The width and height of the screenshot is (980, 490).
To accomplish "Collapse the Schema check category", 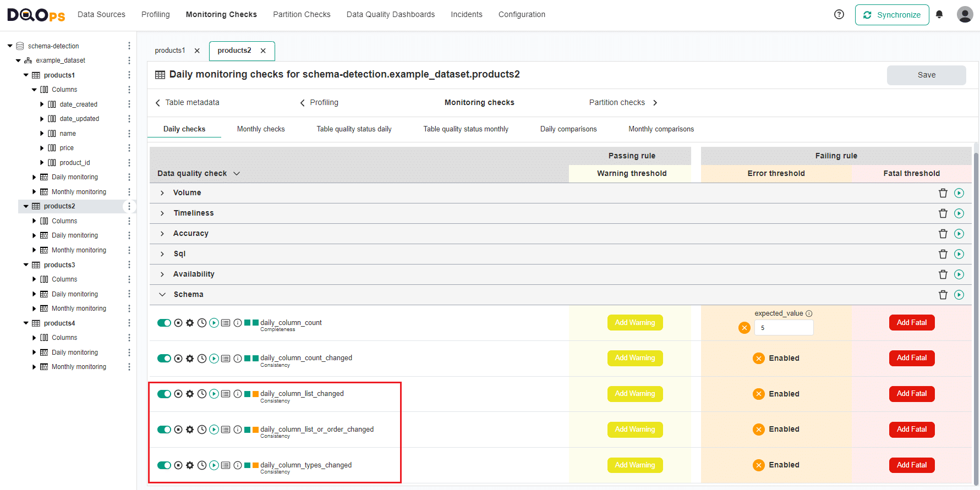I will click(162, 295).
